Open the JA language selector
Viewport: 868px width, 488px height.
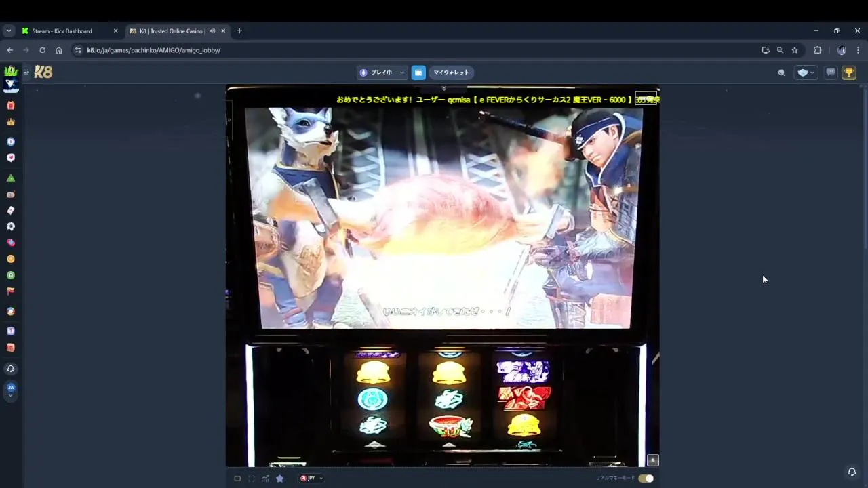(11, 390)
